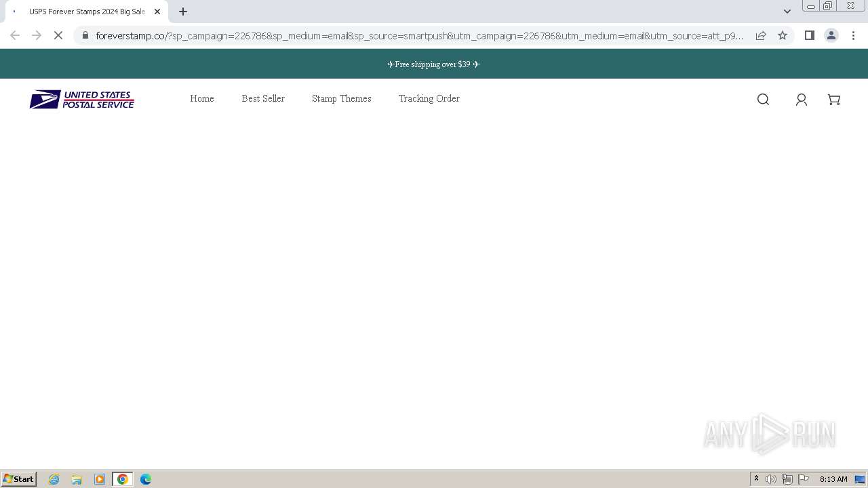Image resolution: width=868 pixels, height=488 pixels.
Task: Click the show desktop tray icon
Action: pyautogui.click(x=860, y=479)
